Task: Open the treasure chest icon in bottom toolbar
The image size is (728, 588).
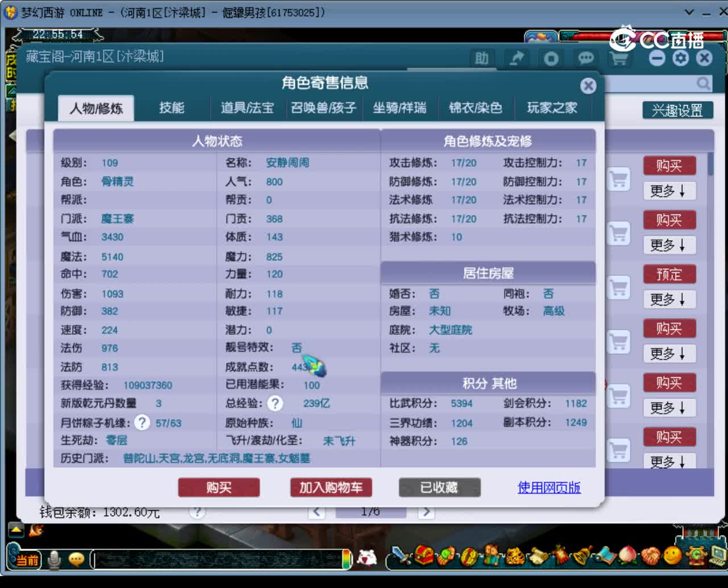Action: coord(424,556)
